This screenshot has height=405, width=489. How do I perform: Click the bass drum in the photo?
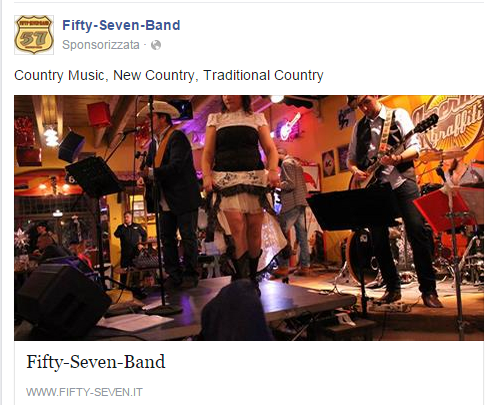click(x=362, y=257)
